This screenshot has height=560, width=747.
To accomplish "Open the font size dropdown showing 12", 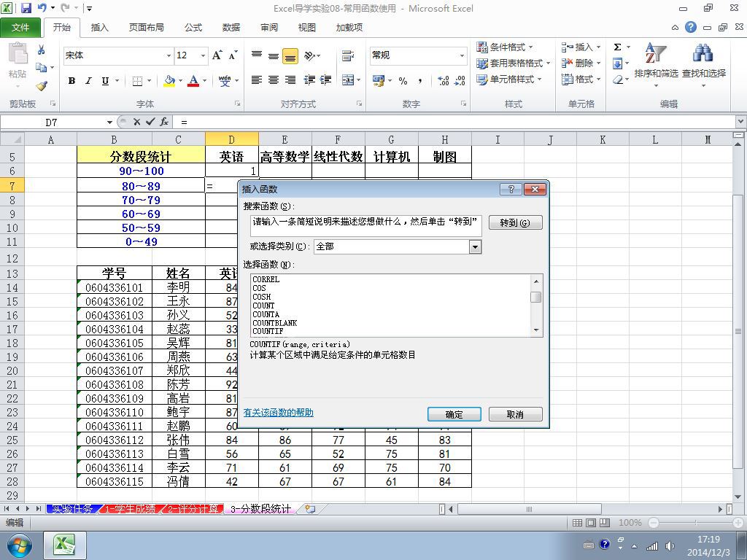I will [x=203, y=55].
